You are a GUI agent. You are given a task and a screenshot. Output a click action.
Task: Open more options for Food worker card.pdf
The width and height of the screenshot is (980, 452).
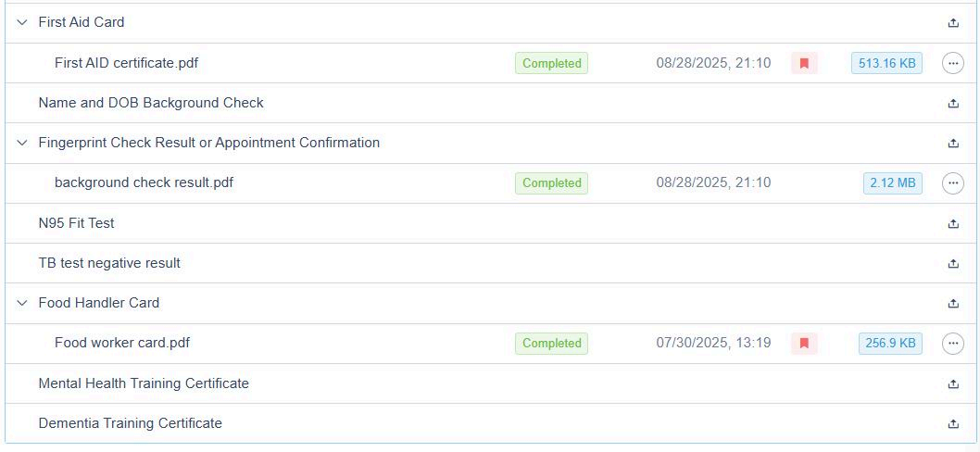[952, 344]
